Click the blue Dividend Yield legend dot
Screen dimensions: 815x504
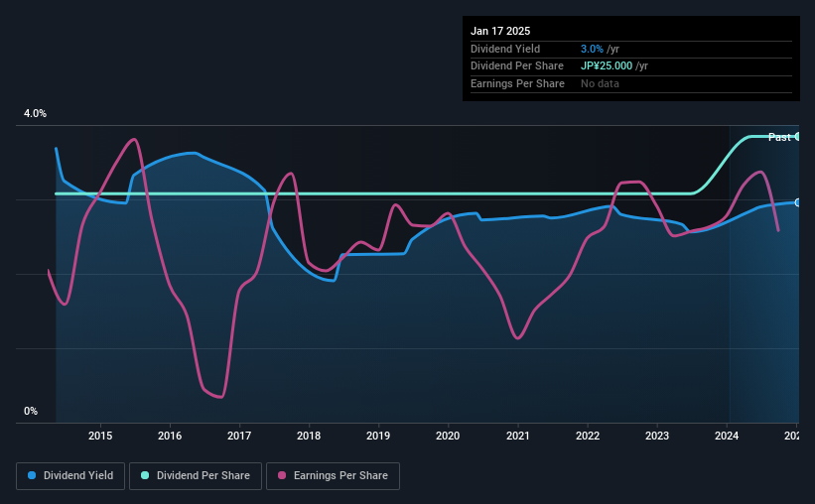click(x=32, y=475)
